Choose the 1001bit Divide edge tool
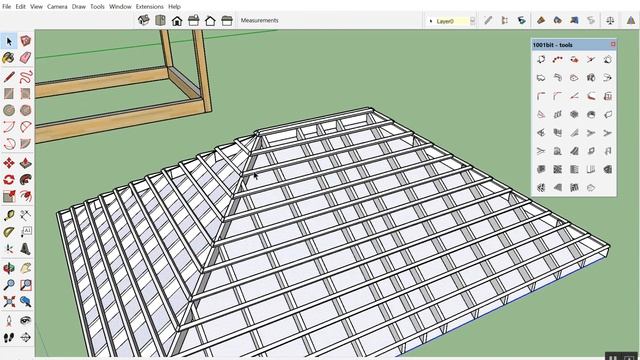Viewport: 640px width, 360px height. 558,59
